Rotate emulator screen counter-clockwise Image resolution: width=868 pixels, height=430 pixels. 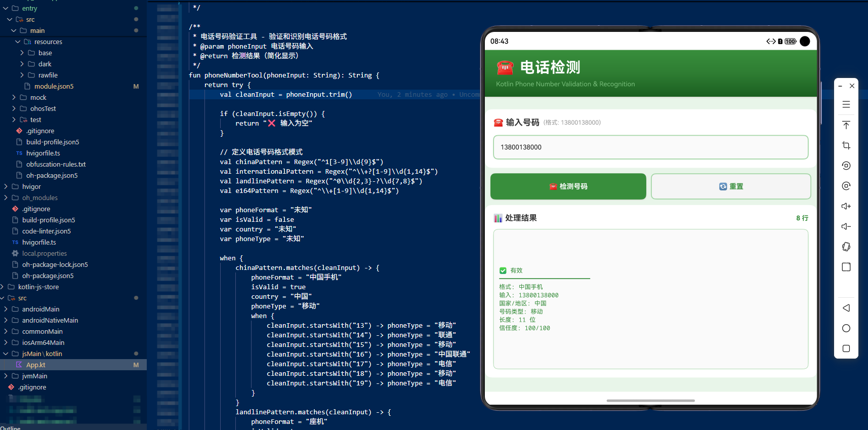[x=846, y=166]
